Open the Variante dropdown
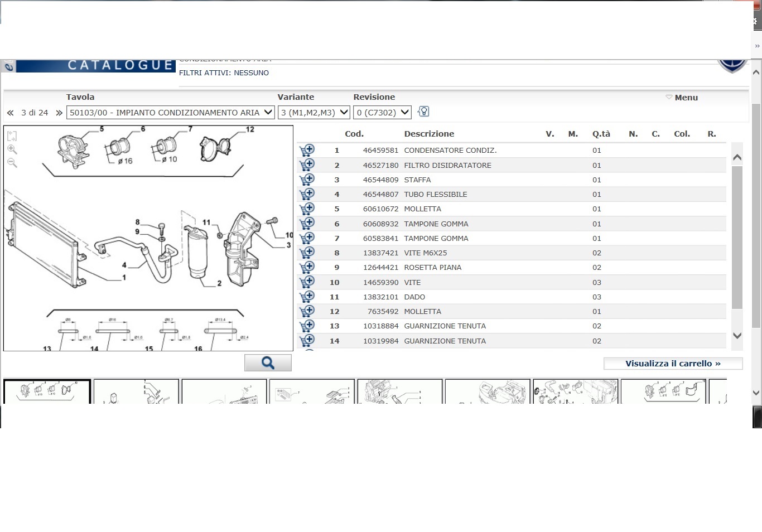The width and height of the screenshot is (762, 532). point(314,112)
